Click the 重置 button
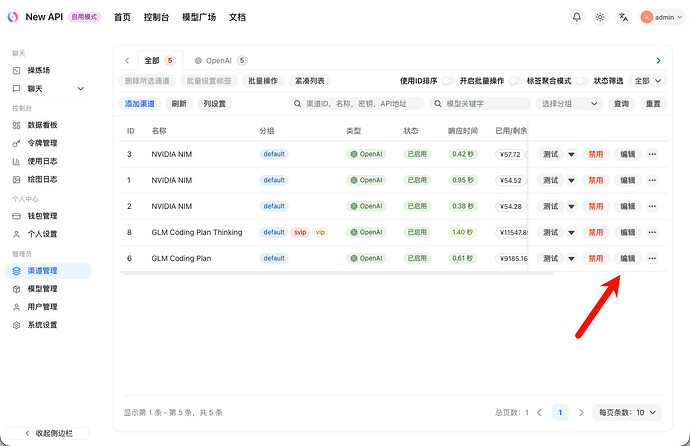Screen dimensions: 690x446 pos(653,104)
